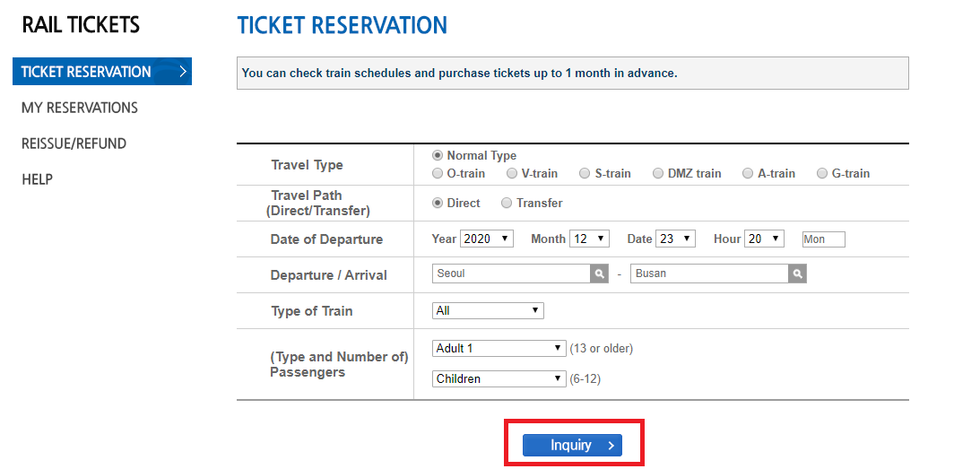Go to My Reservations

[80, 108]
